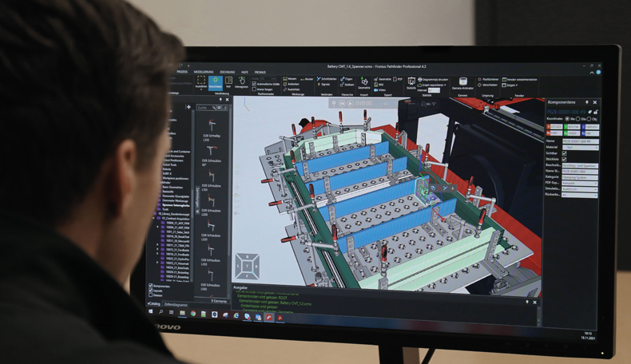Switch to the Zellendiagramm tab
The height and width of the screenshot is (364, 631).
pos(176,305)
